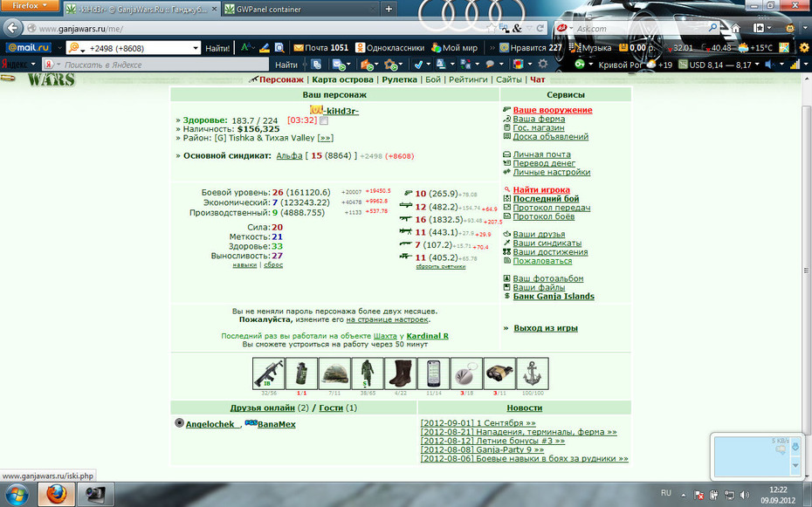Expand the region list with [»»] link
The width and height of the screenshot is (812, 507).
click(x=325, y=138)
